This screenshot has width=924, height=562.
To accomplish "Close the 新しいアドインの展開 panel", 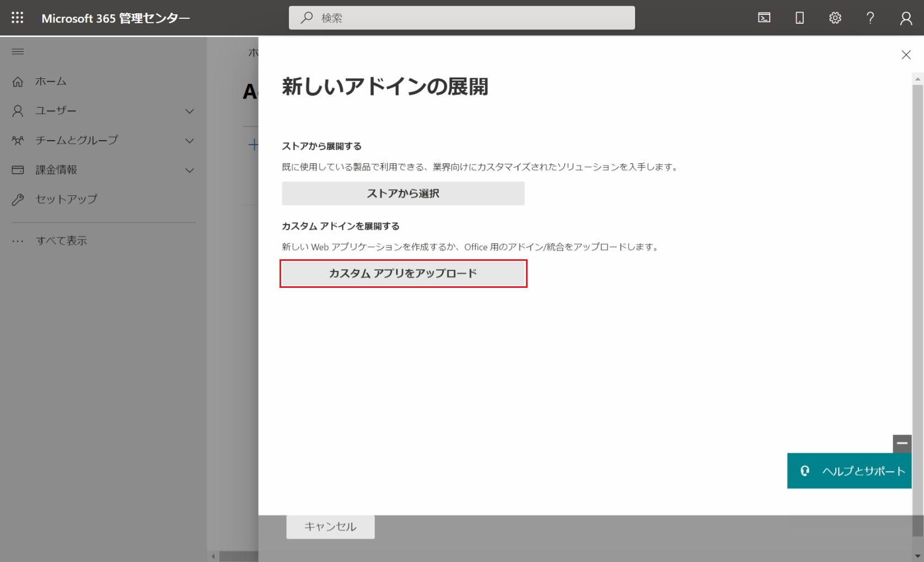I will tap(906, 55).
